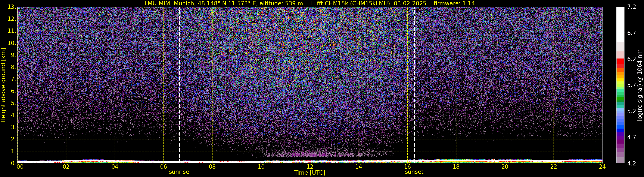Click the height axis tick '5.'
The width and height of the screenshot is (644, 177).
pyautogui.click(x=13, y=103)
